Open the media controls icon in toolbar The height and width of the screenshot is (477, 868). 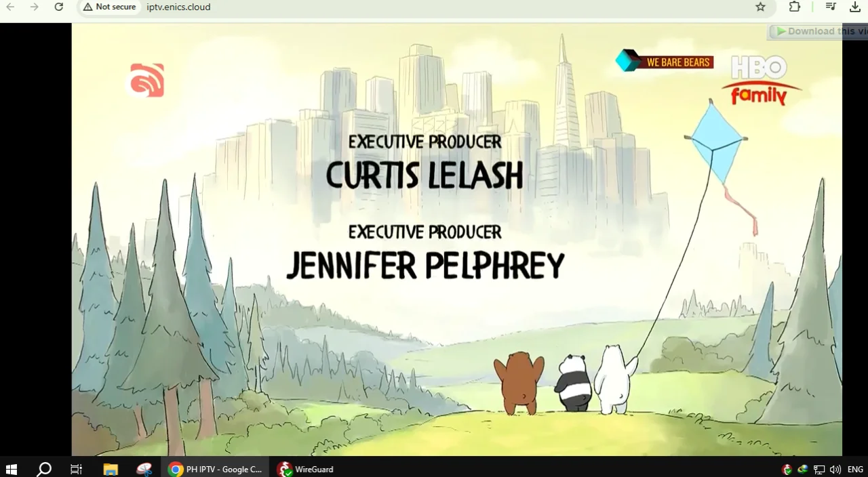(831, 7)
